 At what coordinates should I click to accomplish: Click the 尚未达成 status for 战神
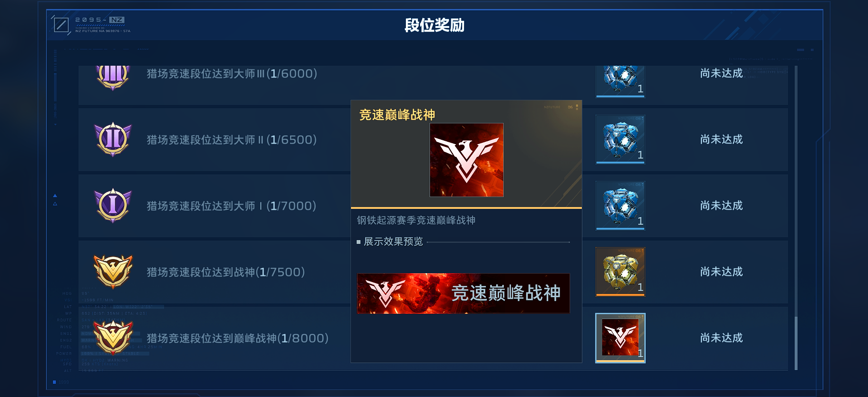[721, 272]
